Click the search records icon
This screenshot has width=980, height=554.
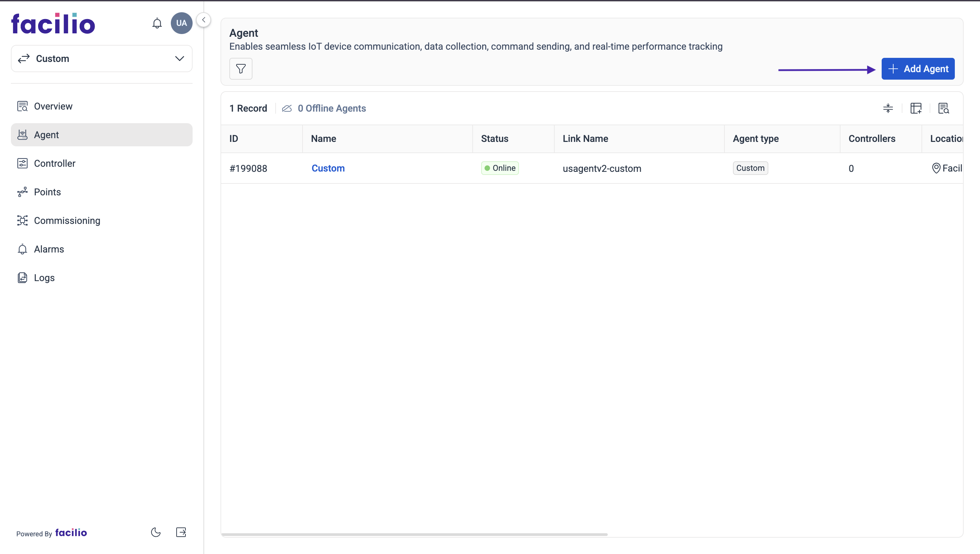[x=944, y=109]
